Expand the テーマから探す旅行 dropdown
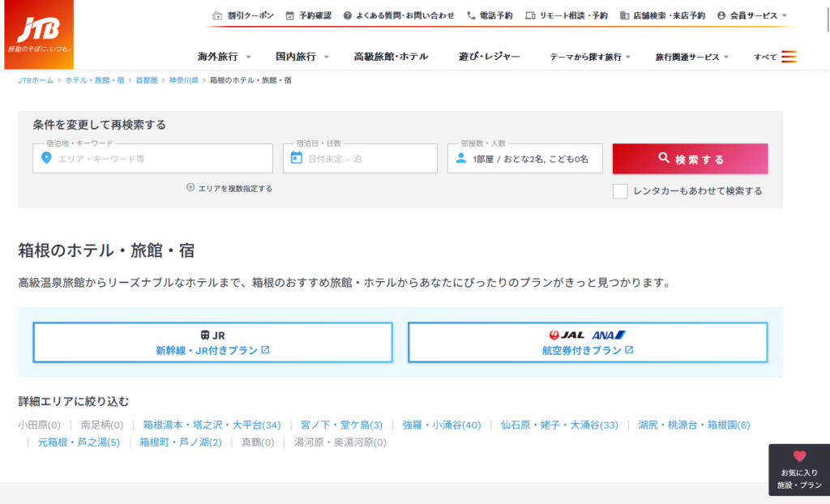Screen dimensions: 830x504 click(591, 57)
